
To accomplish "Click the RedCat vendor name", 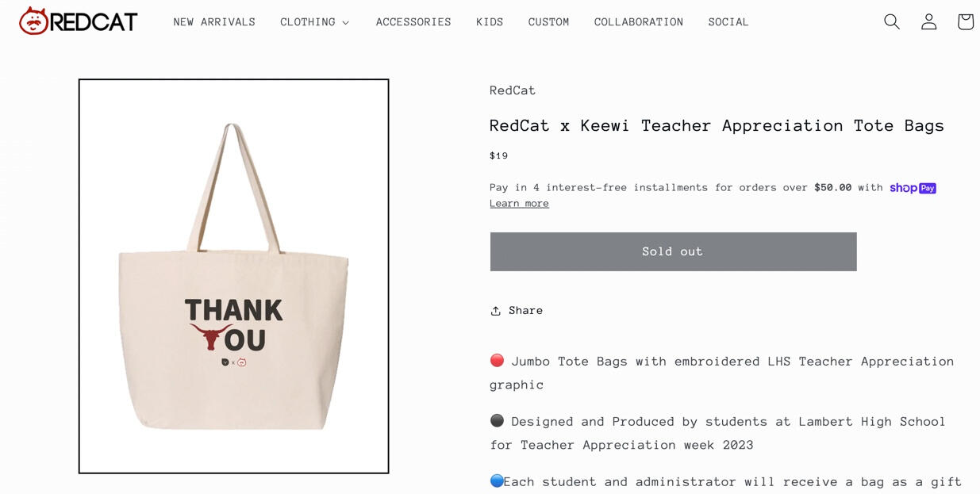I will click(x=513, y=90).
